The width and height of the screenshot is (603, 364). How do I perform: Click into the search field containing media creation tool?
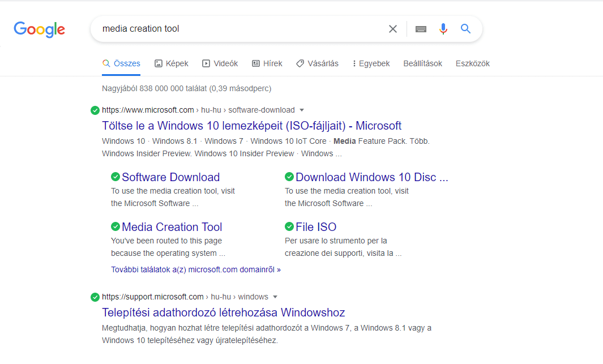pos(238,29)
